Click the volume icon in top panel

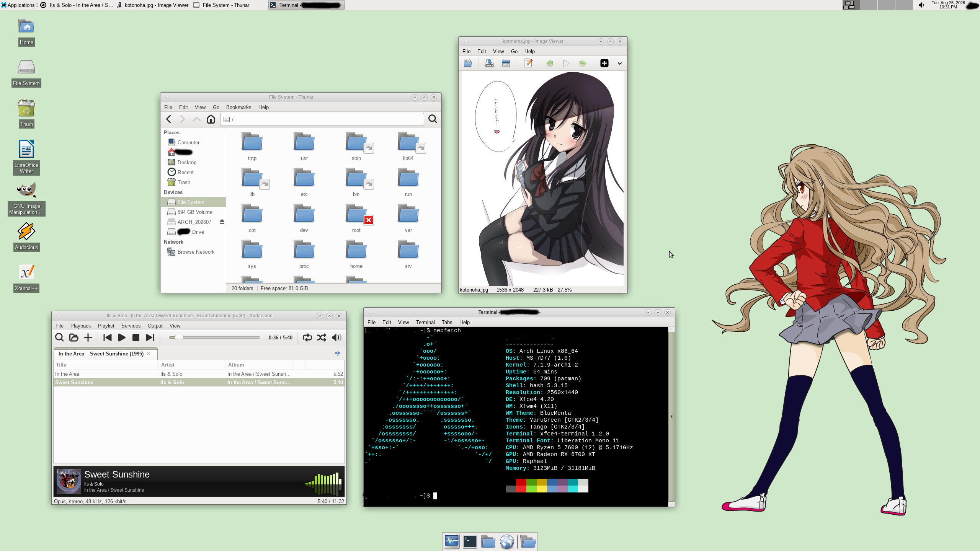[x=921, y=5]
